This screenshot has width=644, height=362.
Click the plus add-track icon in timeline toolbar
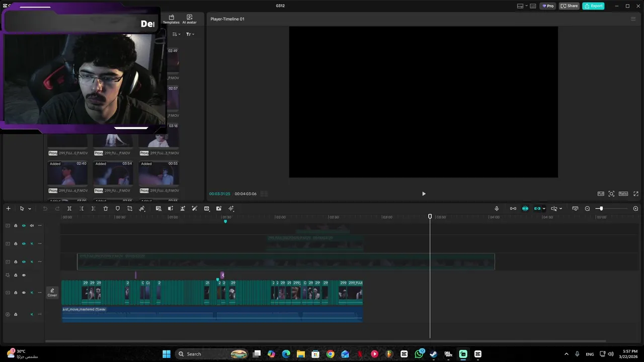pos(8,209)
